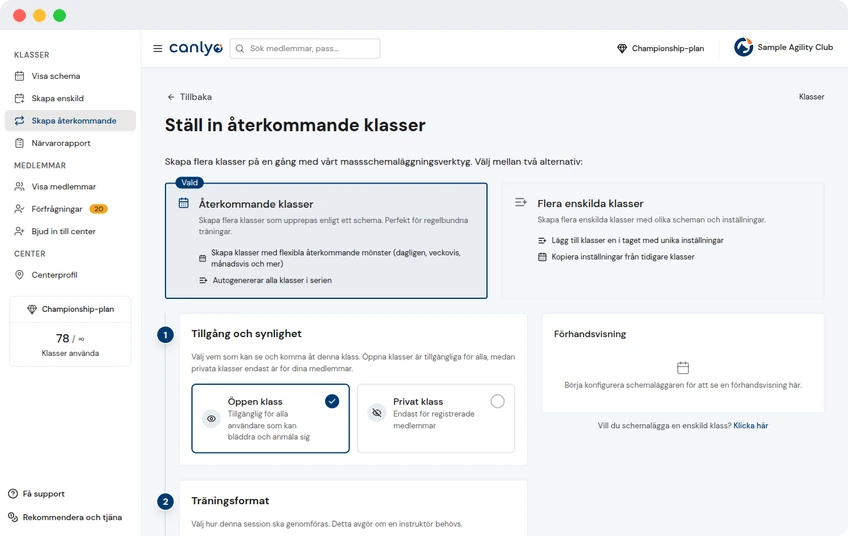Click the Klasser breadcrumb link
The width and height of the screenshot is (848, 536).
(812, 97)
